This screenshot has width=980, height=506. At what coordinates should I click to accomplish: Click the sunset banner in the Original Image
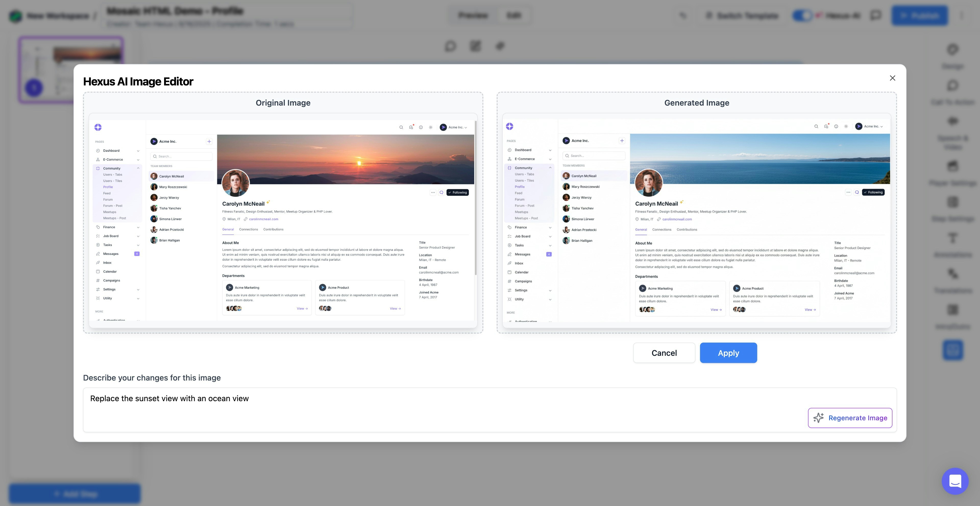346,159
